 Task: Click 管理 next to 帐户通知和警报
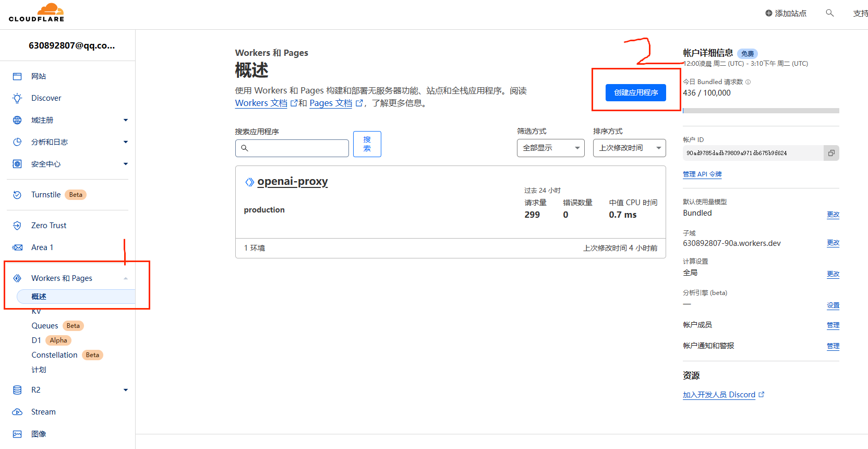(833, 346)
